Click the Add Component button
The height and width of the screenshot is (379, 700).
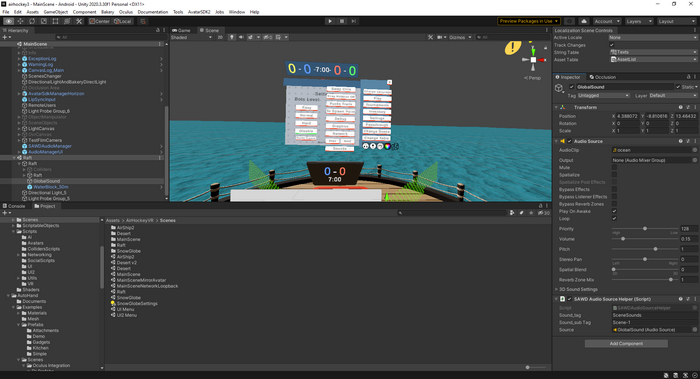click(626, 343)
